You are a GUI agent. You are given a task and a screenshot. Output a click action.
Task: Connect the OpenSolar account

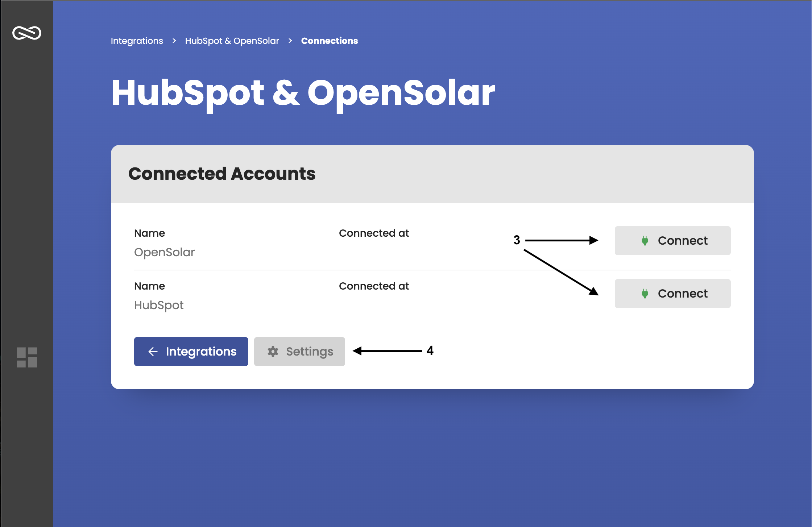tap(672, 241)
